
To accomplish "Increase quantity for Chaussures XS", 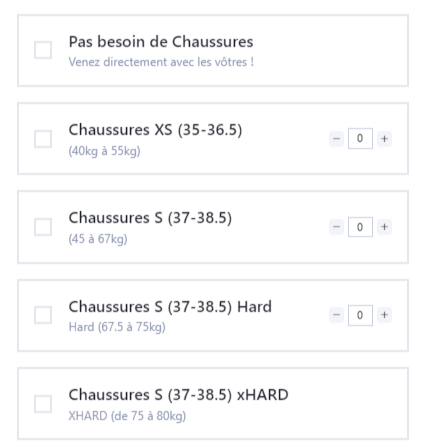I will click(x=384, y=139).
